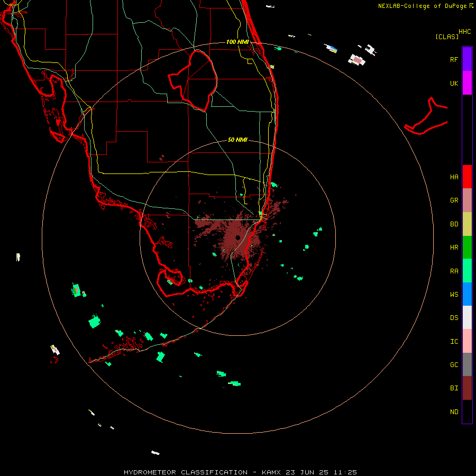476x476 pixels.
Task: Click the Lake Okeechobee outline
Action: (193, 80)
